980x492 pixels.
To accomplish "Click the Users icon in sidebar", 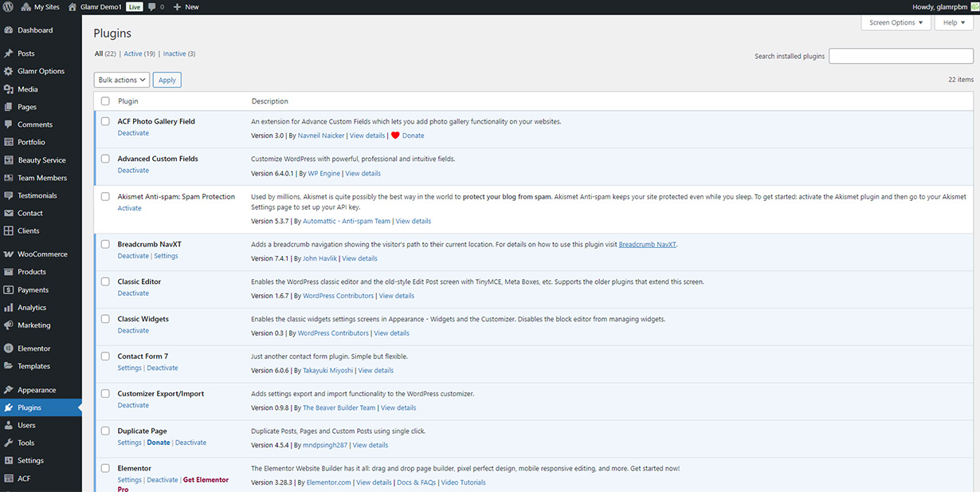I will [x=8, y=425].
